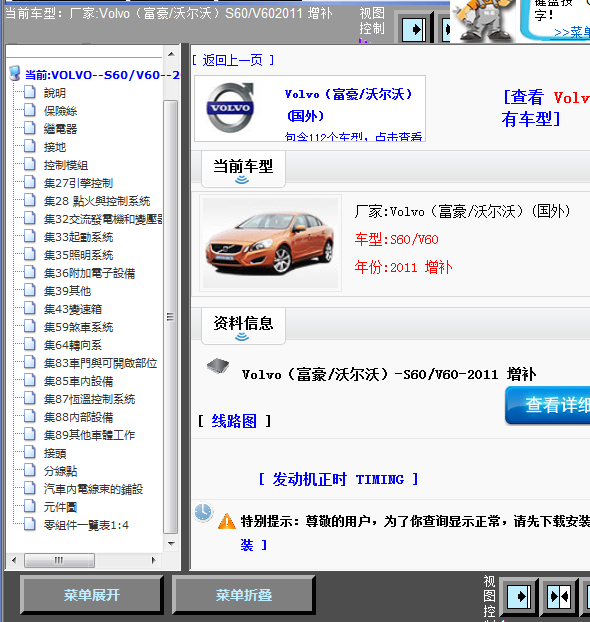The width and height of the screenshot is (590, 622).
Task: Open 集36附加電子設備 entry
Action: (x=90, y=273)
